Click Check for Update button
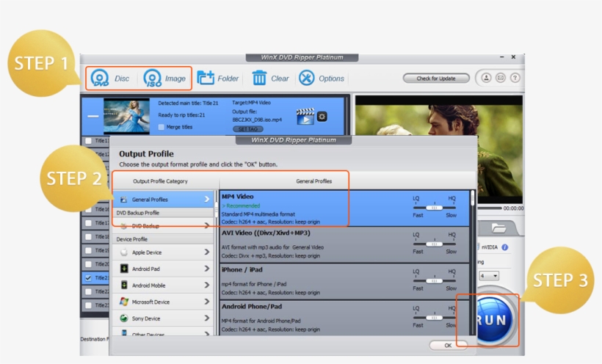This screenshot has width=602, height=364. (436, 79)
